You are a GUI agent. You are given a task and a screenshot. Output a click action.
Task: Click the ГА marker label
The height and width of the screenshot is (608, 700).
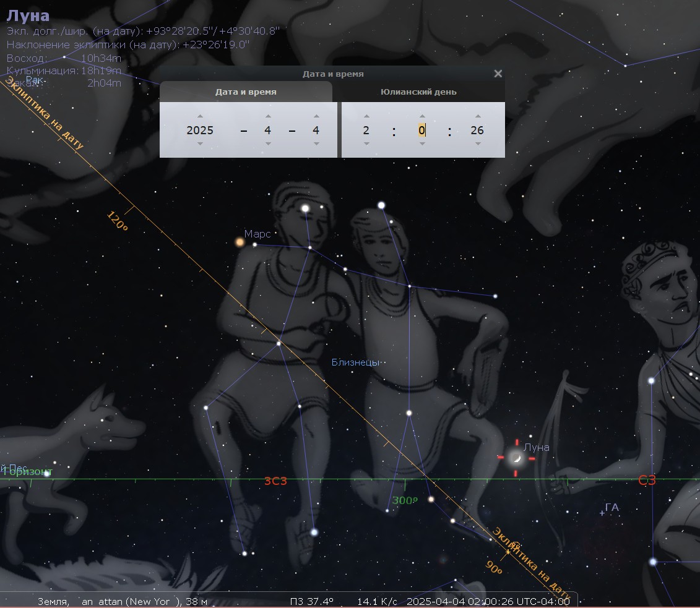612,507
